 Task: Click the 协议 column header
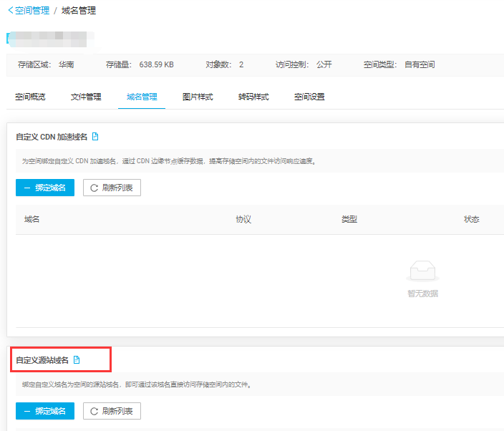[243, 219]
